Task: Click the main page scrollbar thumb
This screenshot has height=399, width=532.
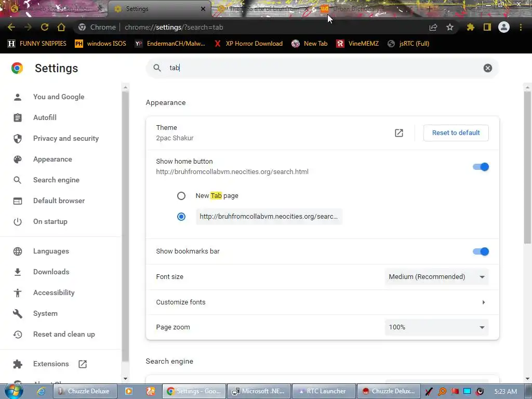Action: pos(527,167)
